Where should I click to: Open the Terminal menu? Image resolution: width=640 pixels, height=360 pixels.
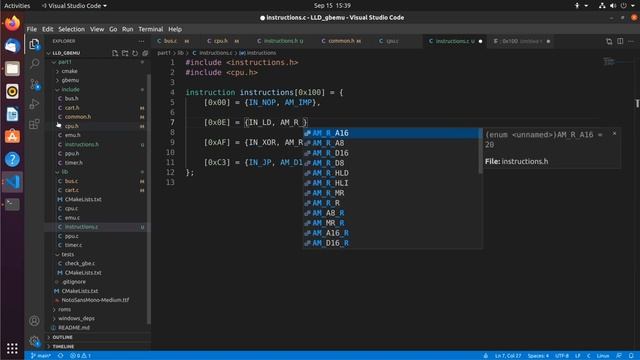pos(151,29)
